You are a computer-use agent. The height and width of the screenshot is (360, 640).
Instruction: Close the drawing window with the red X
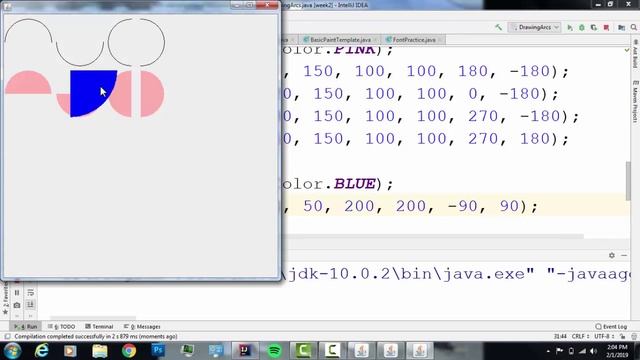[267, 5]
